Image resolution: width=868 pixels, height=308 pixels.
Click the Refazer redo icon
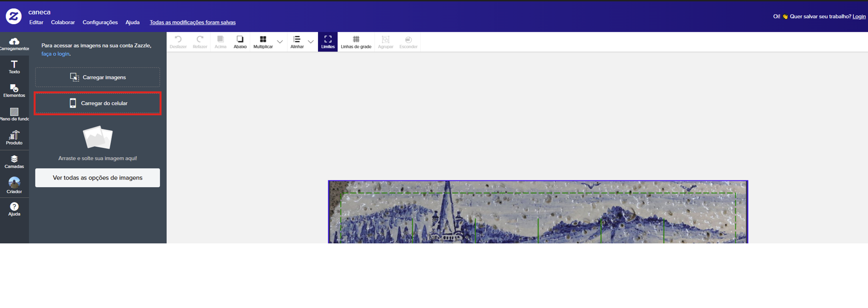tap(200, 42)
